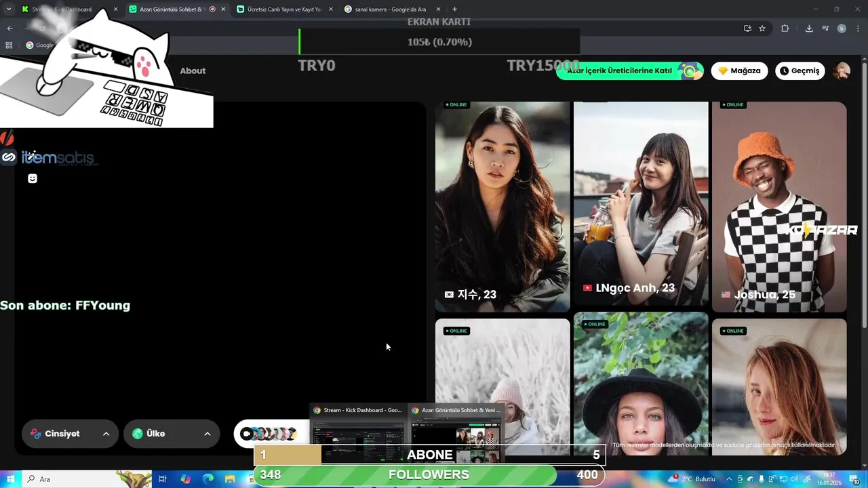Bookmark this page with the star icon
This screenshot has width=868, height=488.
(x=762, y=28)
